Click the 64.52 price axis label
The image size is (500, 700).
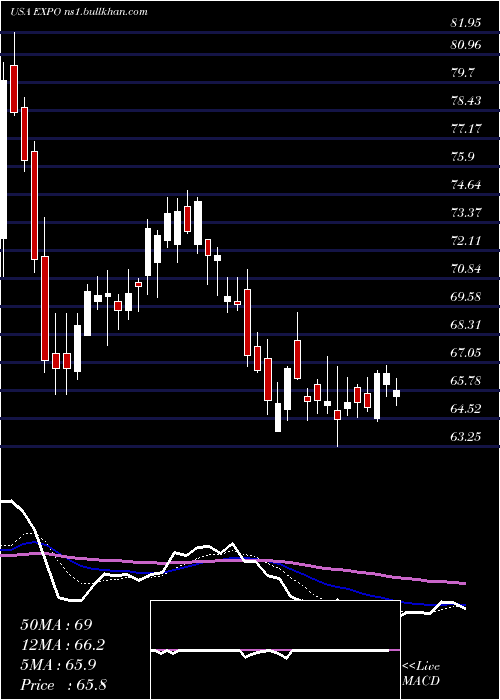pos(466,409)
